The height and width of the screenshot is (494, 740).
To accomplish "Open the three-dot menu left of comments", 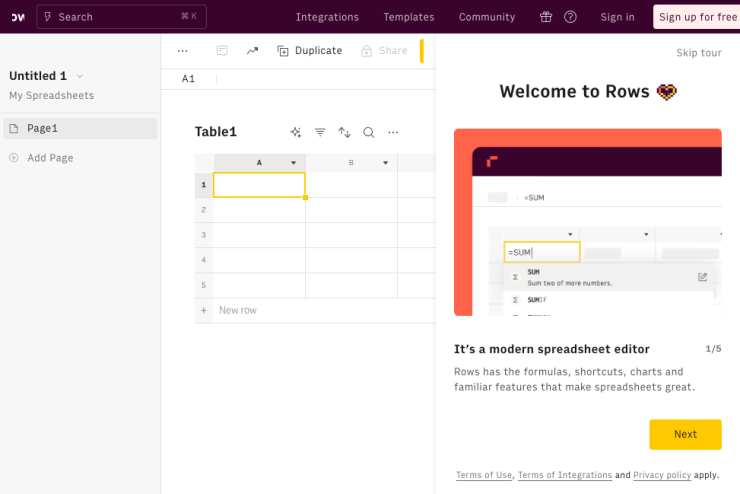I will [x=182, y=51].
